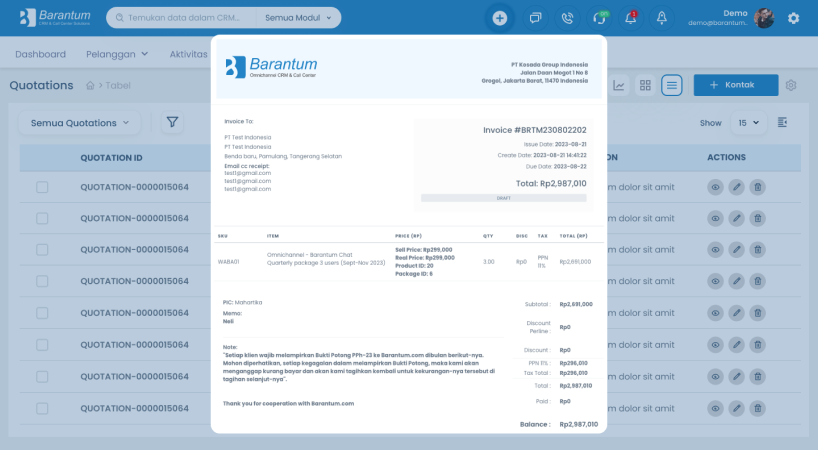Screen dimensions: 818x450
Task: Switch to chart view icon
Action: click(x=619, y=85)
